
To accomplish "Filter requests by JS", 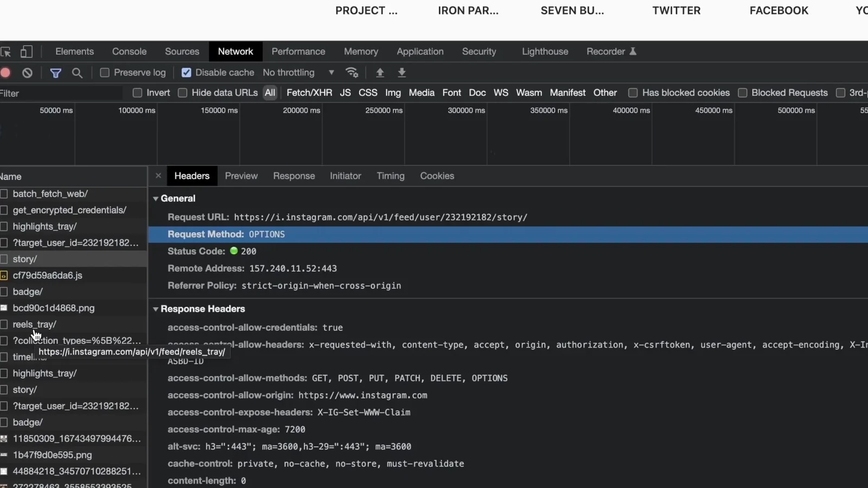I will coord(345,93).
